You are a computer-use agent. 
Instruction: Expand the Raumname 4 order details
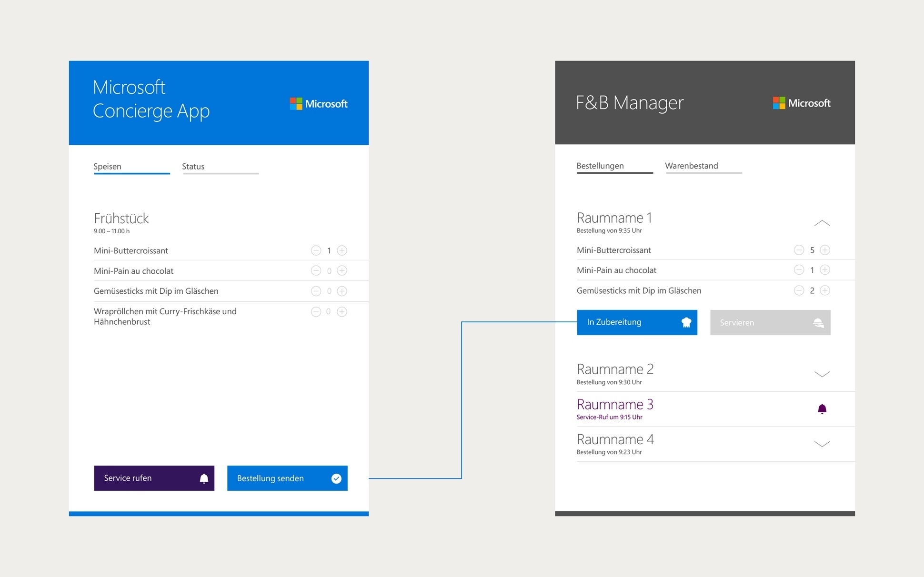[x=822, y=444]
